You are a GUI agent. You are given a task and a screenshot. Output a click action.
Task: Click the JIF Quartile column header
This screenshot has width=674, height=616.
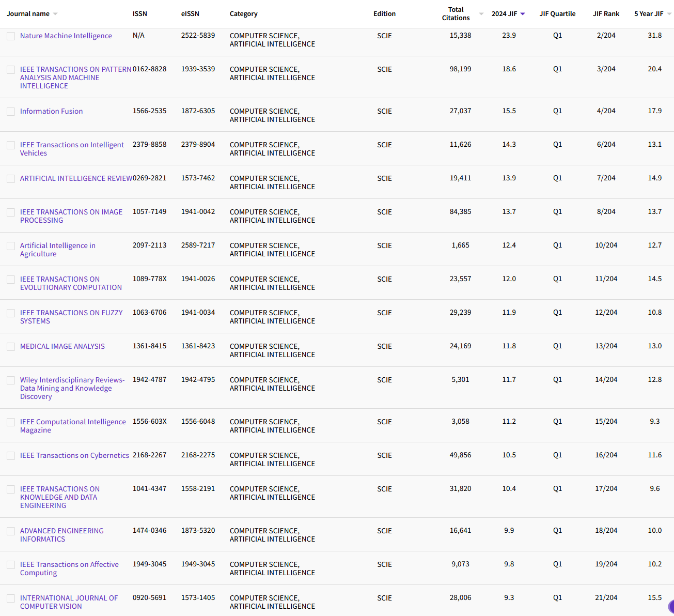(x=558, y=14)
